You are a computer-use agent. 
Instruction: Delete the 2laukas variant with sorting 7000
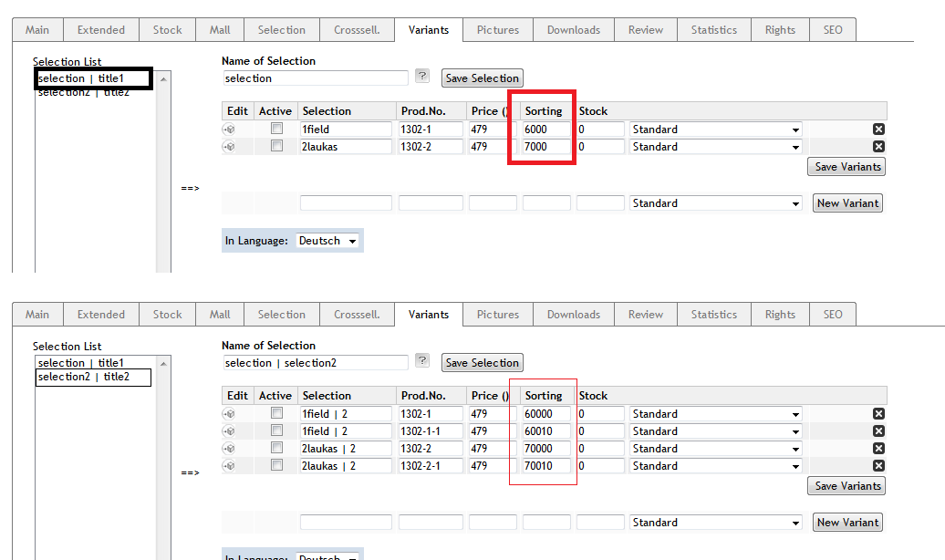pyautogui.click(x=878, y=147)
